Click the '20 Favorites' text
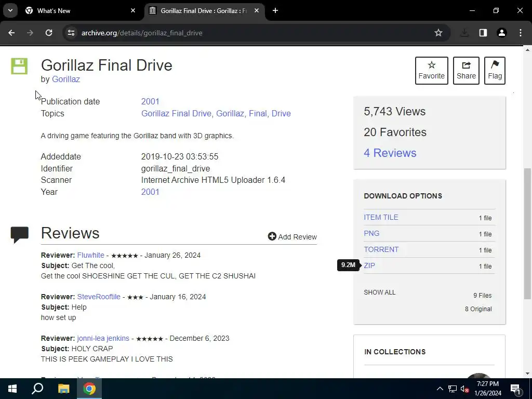The image size is (532, 399). tap(395, 132)
